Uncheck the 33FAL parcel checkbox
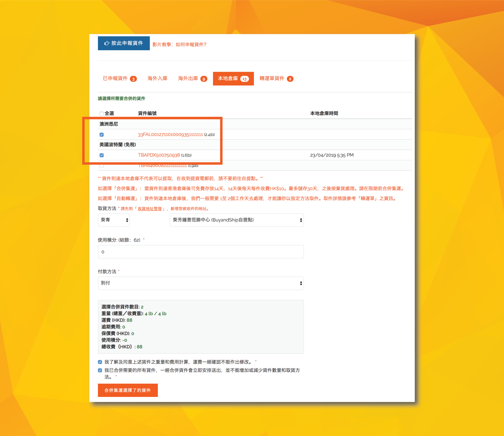The height and width of the screenshot is (436, 504). (x=102, y=135)
